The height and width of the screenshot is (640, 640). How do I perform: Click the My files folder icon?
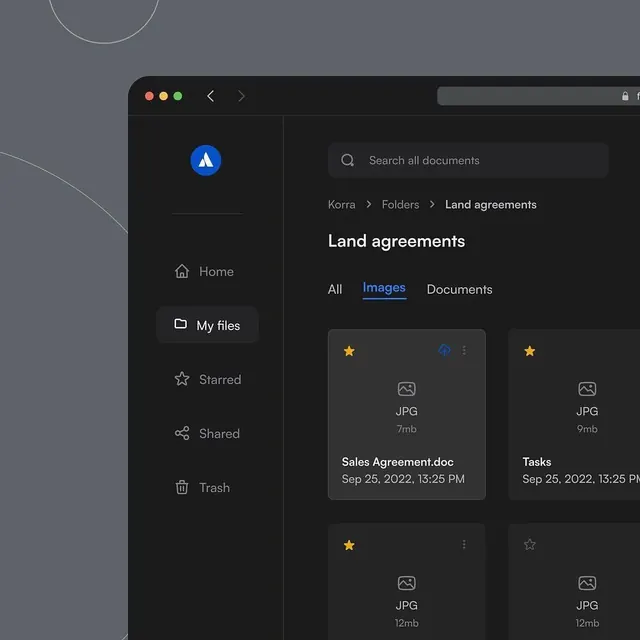tap(180, 324)
